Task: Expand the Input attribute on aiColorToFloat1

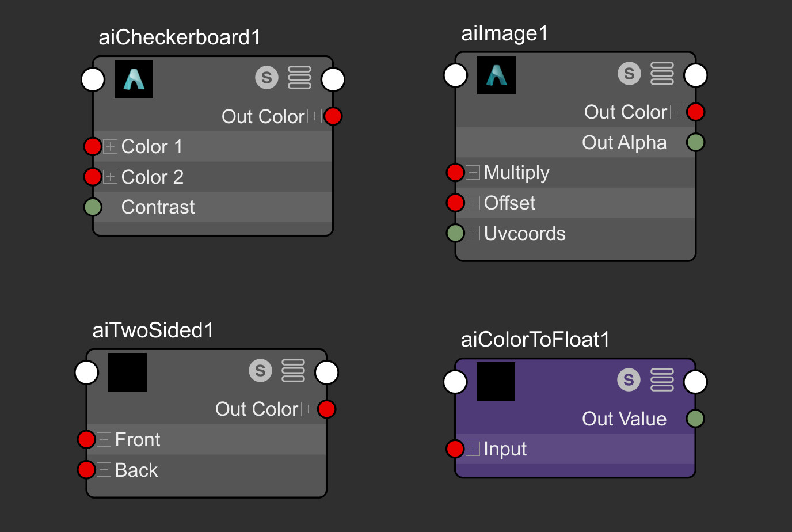Action: point(473,449)
